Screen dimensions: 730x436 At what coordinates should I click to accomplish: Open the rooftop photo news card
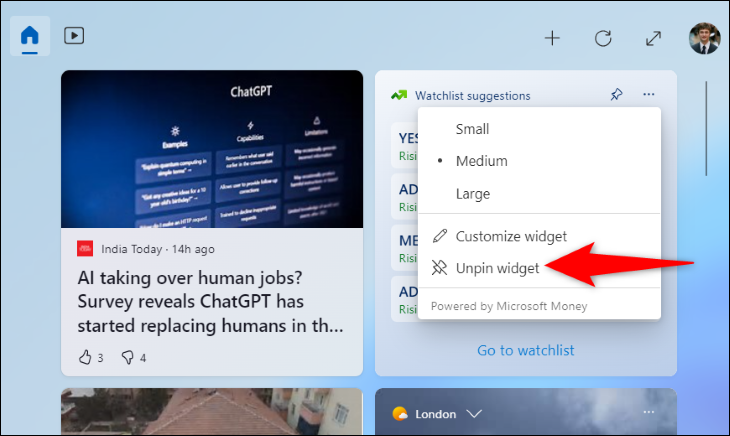click(212, 411)
